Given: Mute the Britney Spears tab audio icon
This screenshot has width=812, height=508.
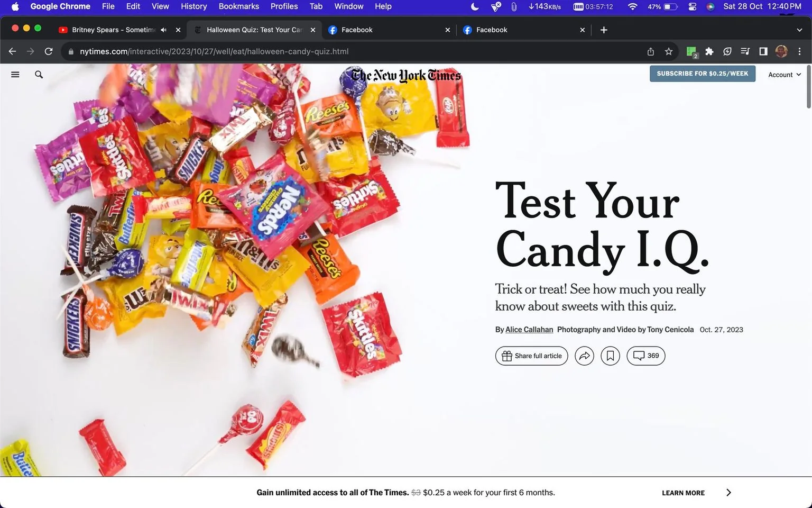Looking at the screenshot, I should (x=163, y=30).
